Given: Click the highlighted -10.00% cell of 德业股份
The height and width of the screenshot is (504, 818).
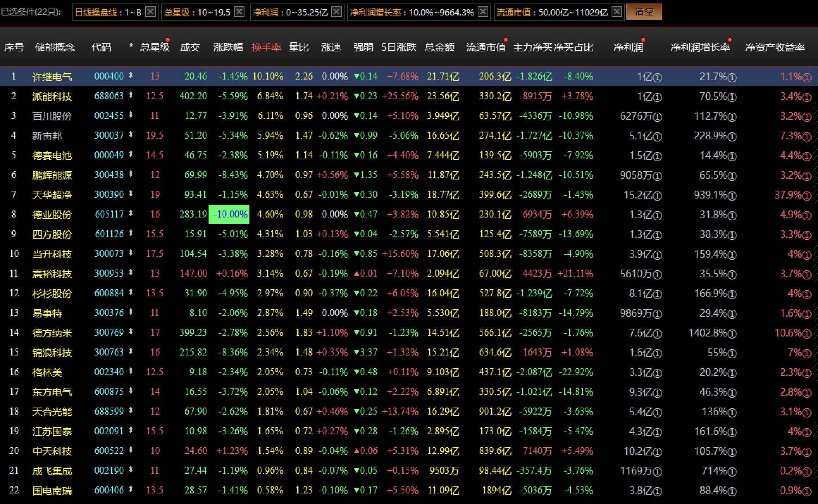Looking at the screenshot, I should [x=229, y=214].
